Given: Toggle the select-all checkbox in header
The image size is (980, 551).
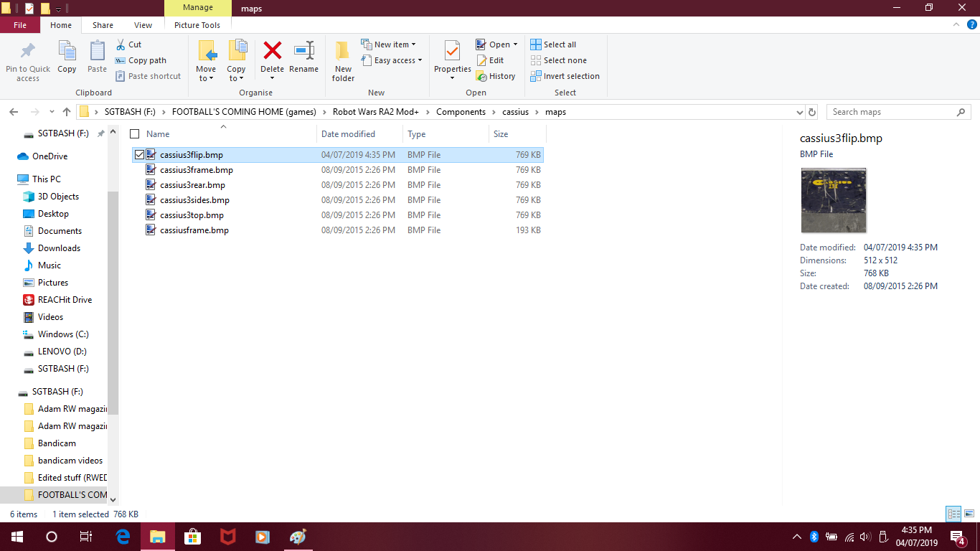Looking at the screenshot, I should [134, 134].
